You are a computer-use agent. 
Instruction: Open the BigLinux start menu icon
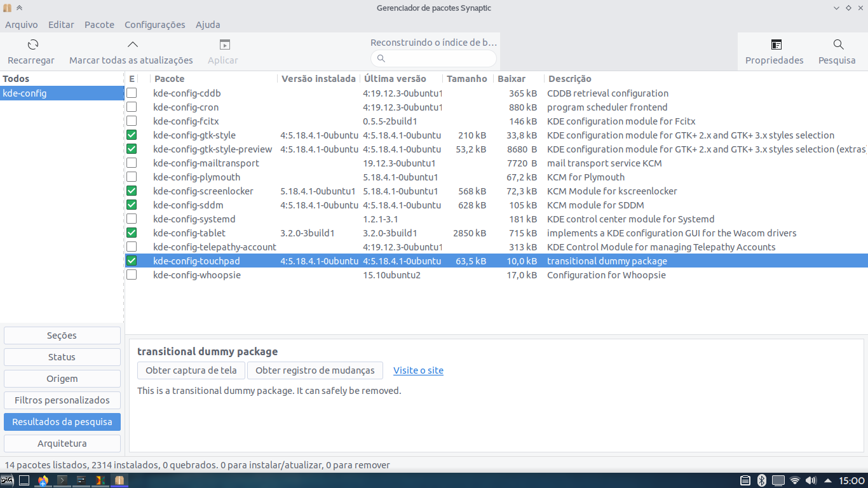(x=7, y=480)
